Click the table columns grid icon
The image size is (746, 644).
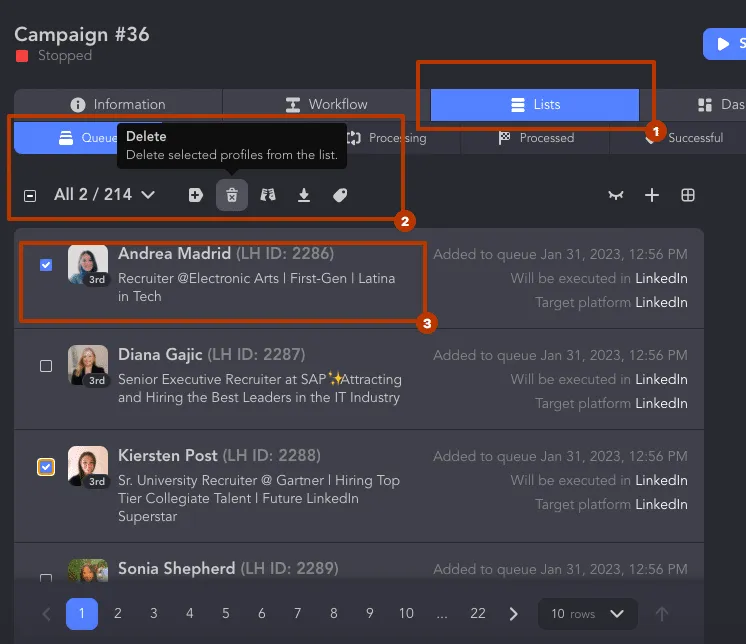point(688,195)
